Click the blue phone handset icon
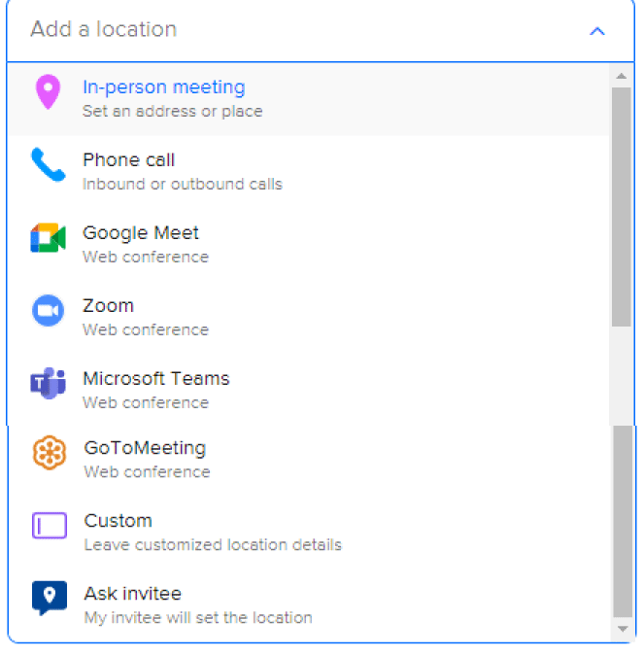The image size is (644, 656). click(x=48, y=166)
